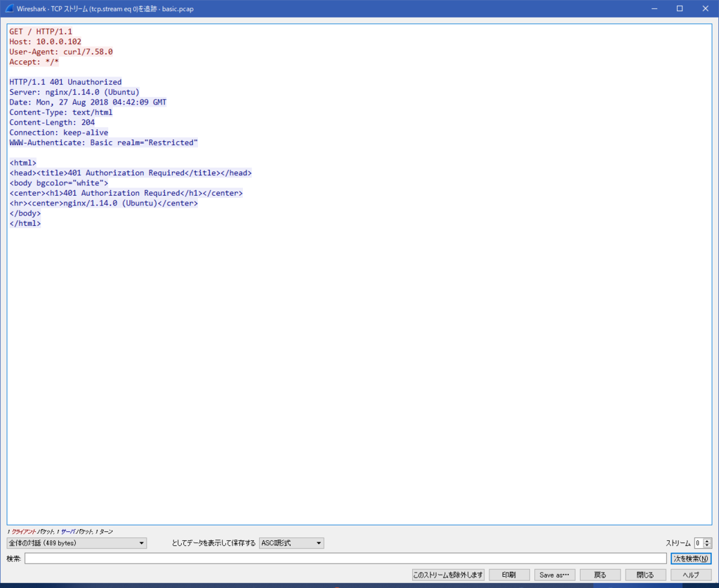The width and height of the screenshot is (719, 588).
Task: Focus the search text input field
Action: [x=345, y=559]
